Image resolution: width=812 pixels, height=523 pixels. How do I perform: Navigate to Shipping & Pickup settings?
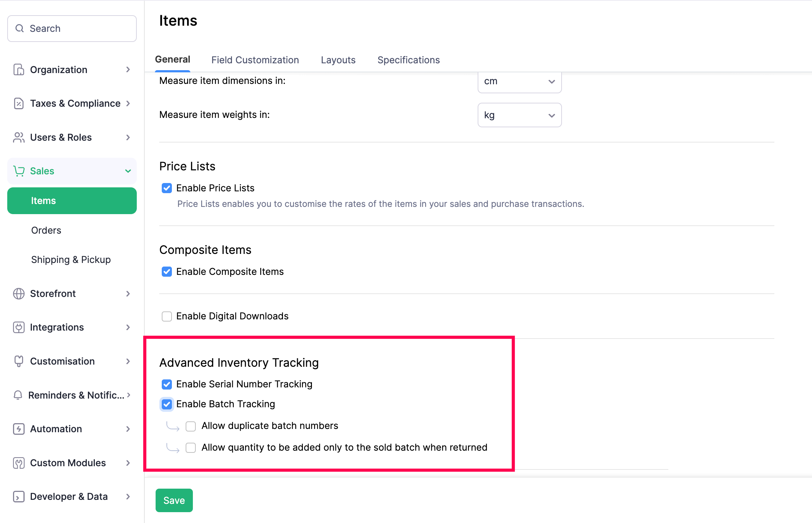[71, 259]
